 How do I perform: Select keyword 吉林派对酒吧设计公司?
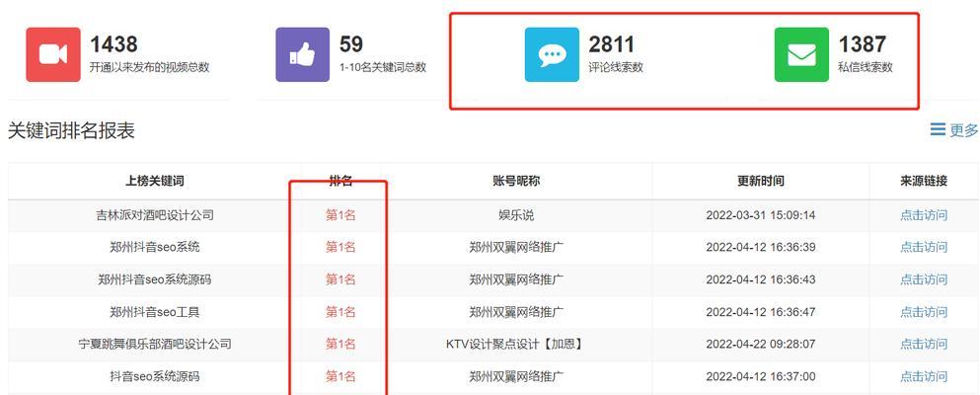(x=155, y=215)
